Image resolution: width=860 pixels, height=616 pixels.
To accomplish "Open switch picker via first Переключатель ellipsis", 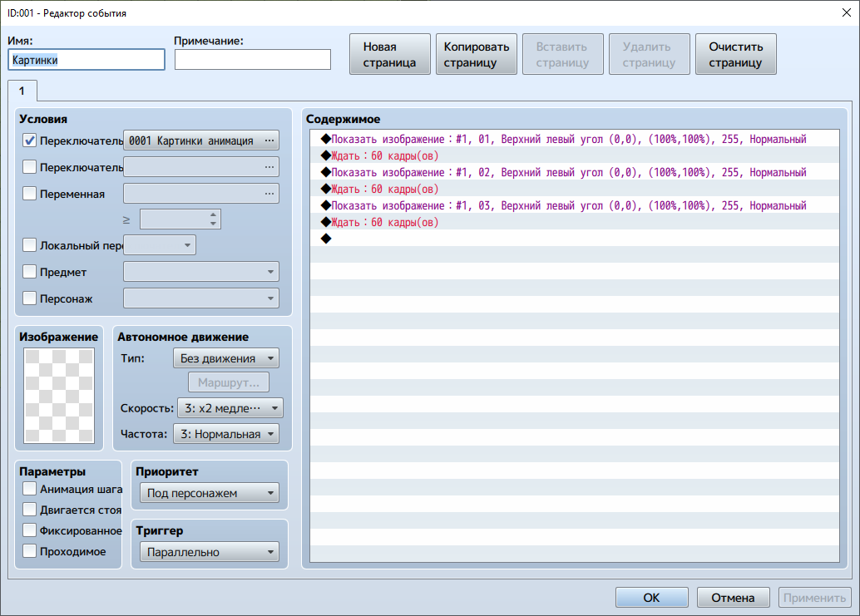I will 269,140.
